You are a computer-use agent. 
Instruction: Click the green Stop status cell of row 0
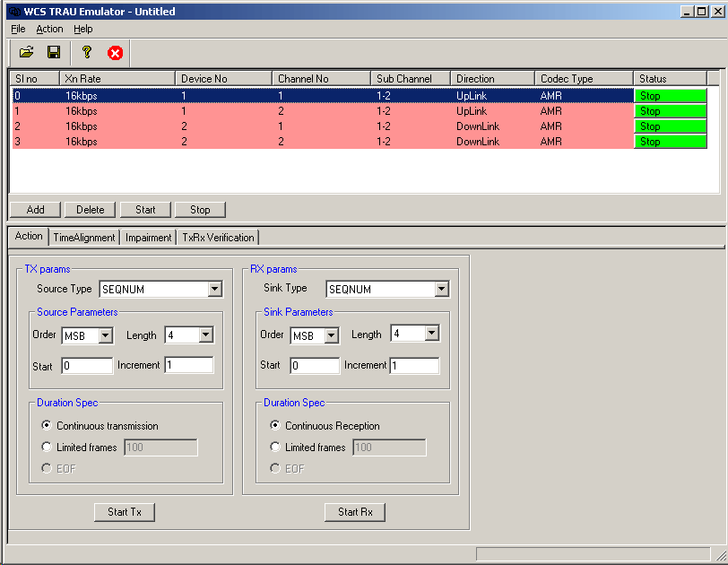671,96
